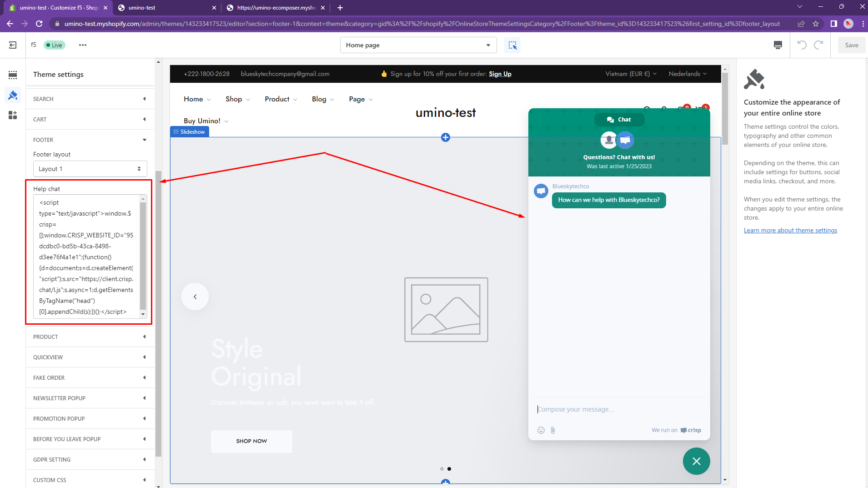Click the Sign Up link in announcement bar
The height and width of the screenshot is (488, 868).
(500, 74)
